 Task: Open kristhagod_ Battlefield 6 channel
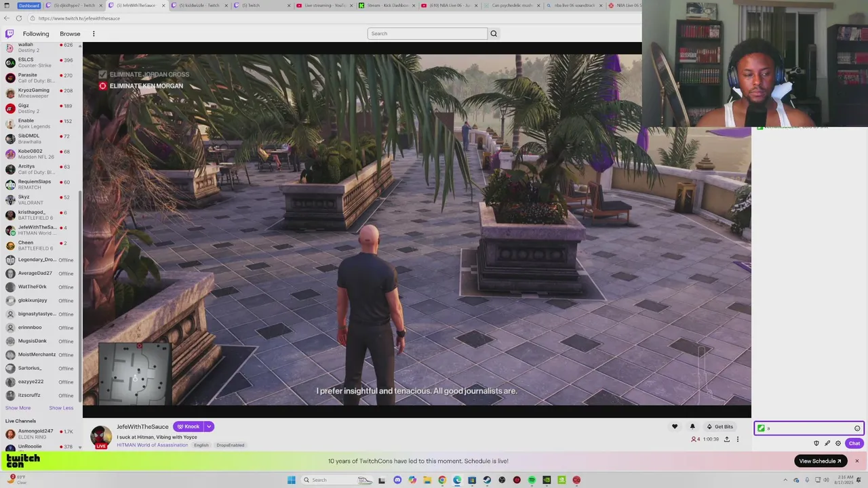(41, 215)
